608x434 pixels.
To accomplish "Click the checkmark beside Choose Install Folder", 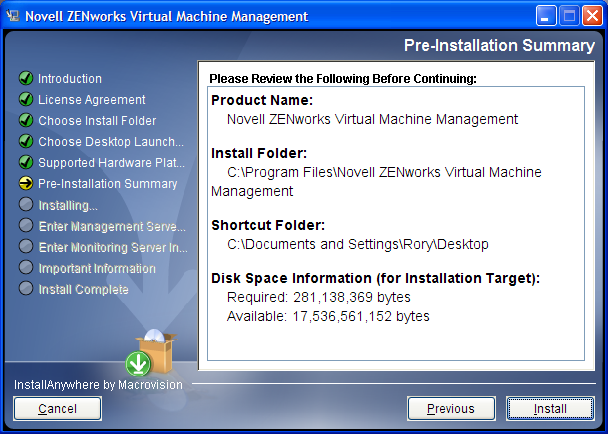I will (26, 120).
